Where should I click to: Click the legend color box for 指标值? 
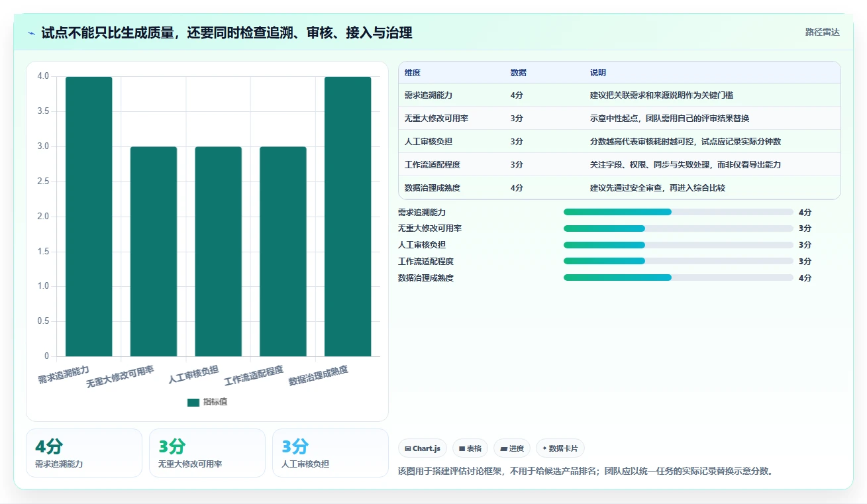pos(193,402)
